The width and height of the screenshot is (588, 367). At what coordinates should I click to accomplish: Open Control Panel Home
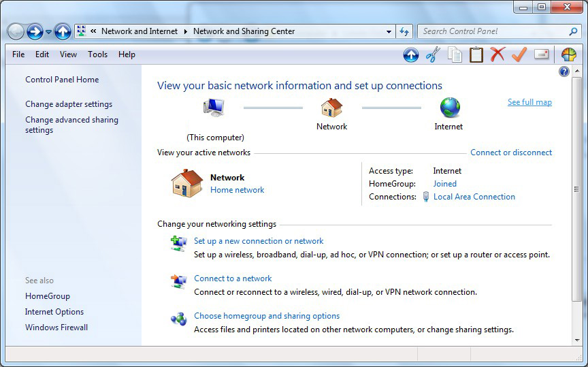62,80
